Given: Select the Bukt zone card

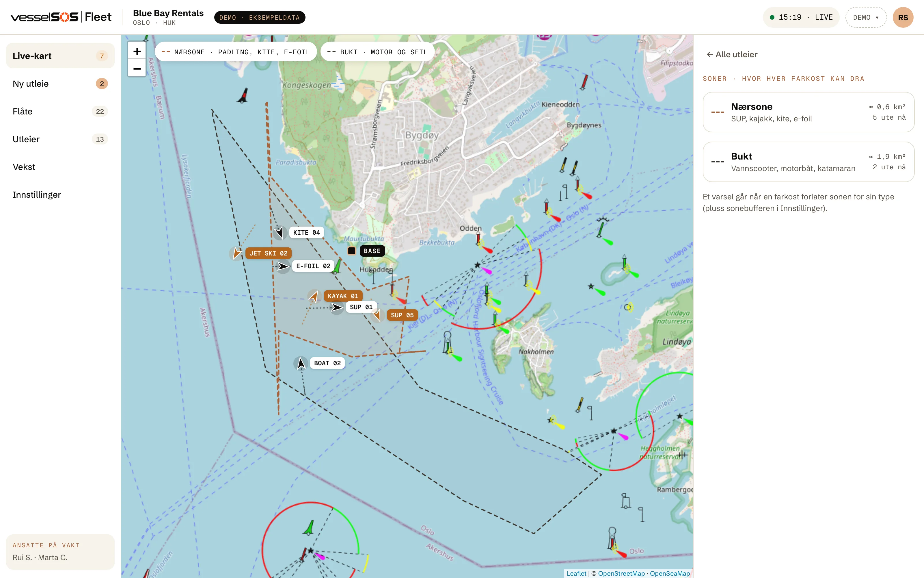Looking at the screenshot, I should coord(808,162).
